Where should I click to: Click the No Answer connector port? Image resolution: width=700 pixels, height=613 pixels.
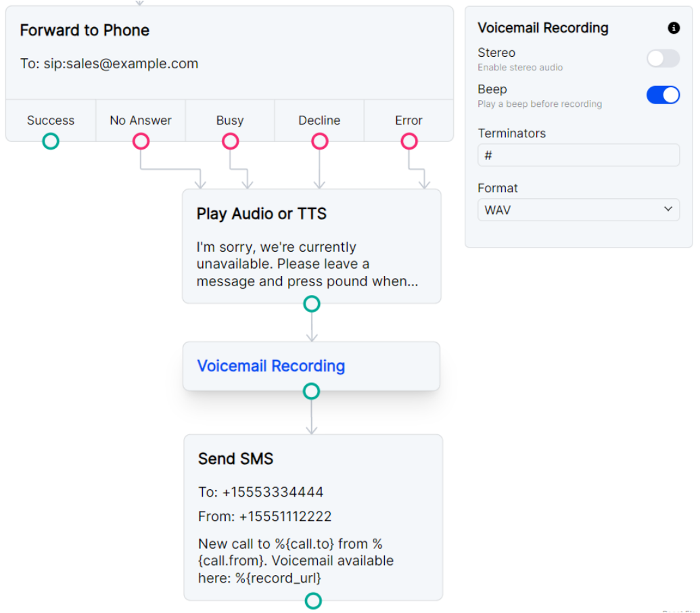coord(140,141)
